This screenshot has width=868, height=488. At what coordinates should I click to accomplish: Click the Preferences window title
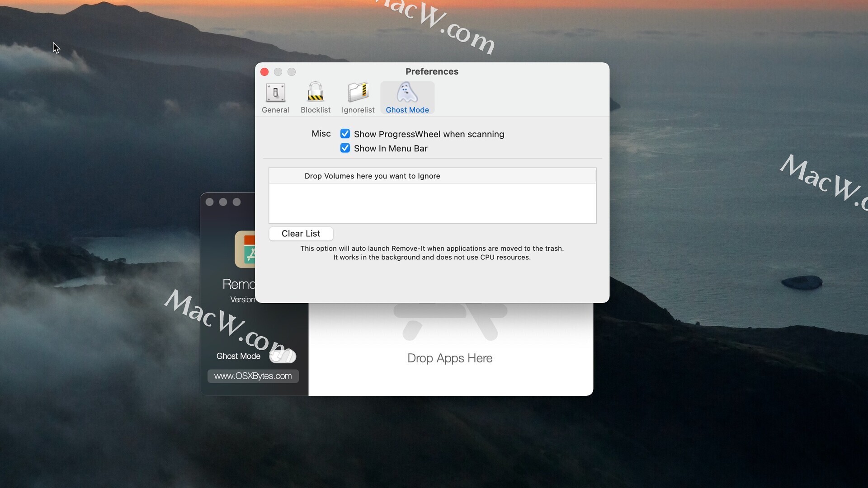[x=432, y=71]
